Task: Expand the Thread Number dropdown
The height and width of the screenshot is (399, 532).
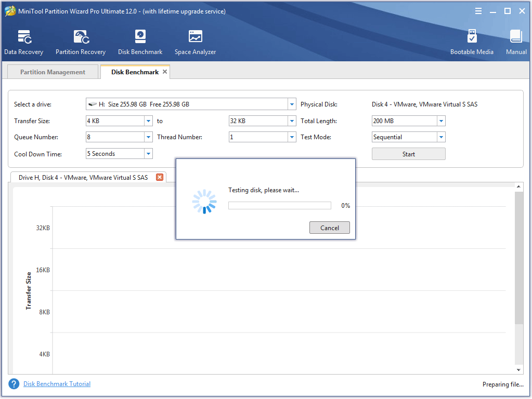Action: pyautogui.click(x=292, y=137)
